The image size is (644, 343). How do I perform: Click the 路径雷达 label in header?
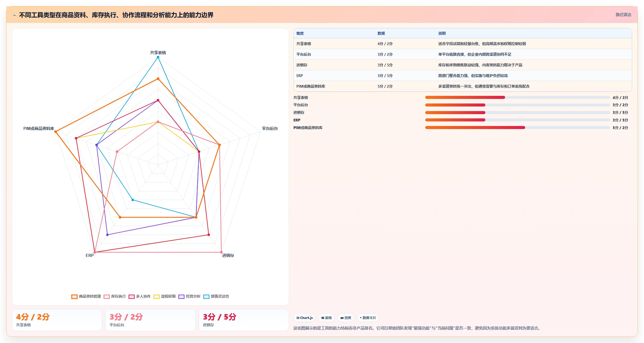623,15
